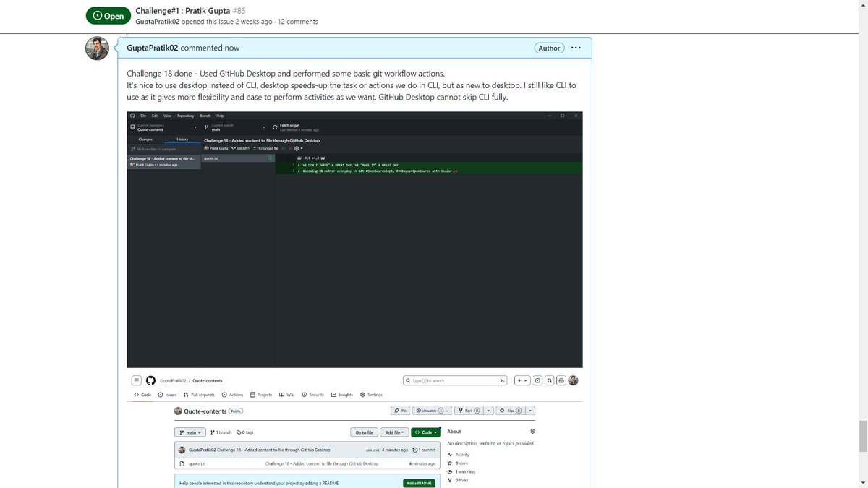Select the Pull requests repository tab

pyautogui.click(x=199, y=395)
